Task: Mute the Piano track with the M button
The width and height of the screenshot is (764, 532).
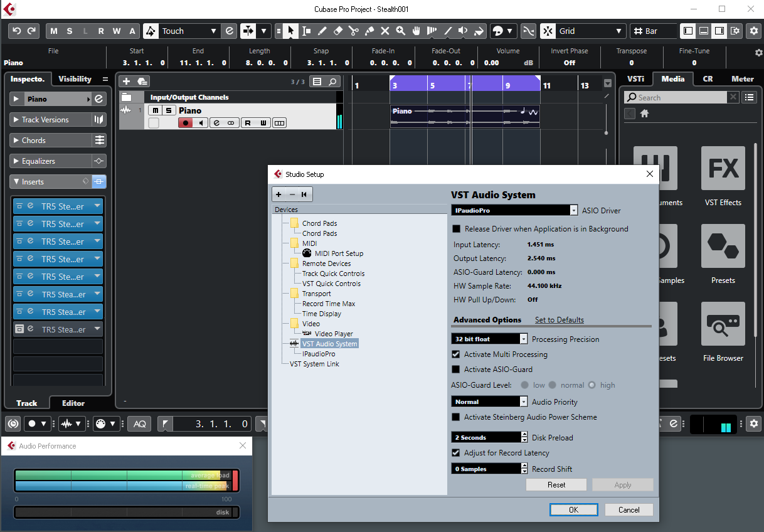Action: tap(154, 110)
